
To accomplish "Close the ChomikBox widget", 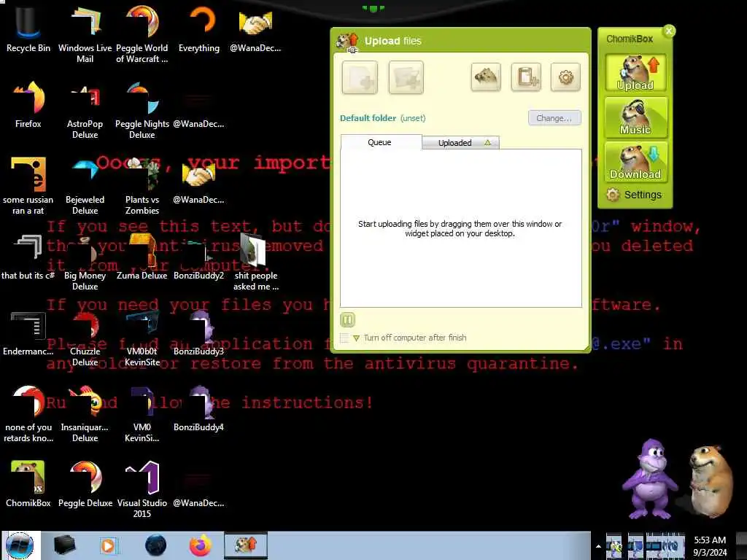I will tap(669, 31).
